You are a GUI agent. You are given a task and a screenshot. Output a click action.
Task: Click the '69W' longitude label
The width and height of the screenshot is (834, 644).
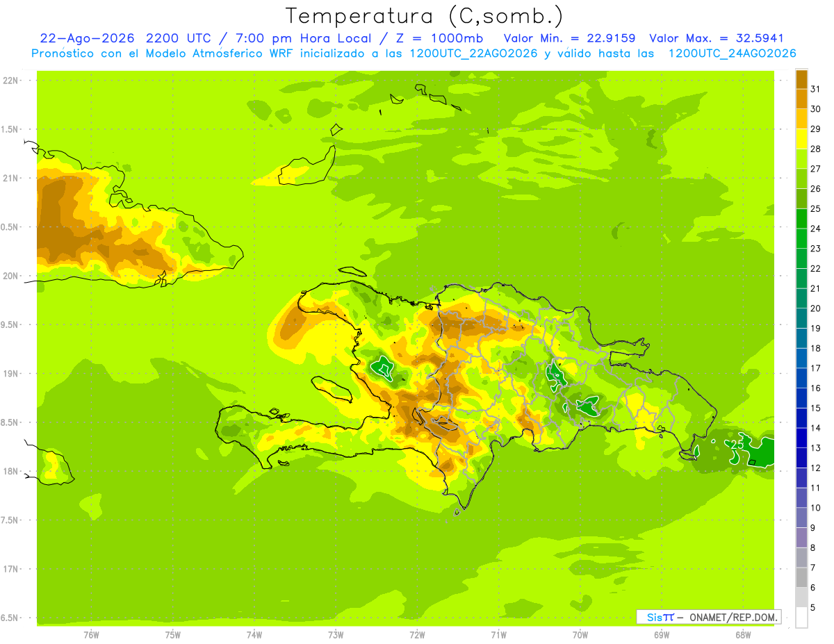pos(661,635)
